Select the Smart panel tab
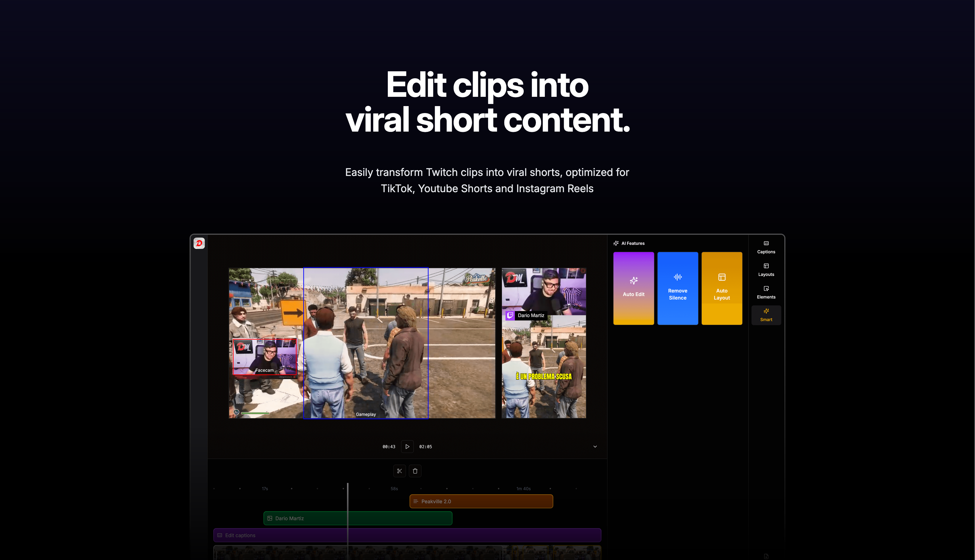Image resolution: width=975 pixels, height=560 pixels. pos(766,315)
